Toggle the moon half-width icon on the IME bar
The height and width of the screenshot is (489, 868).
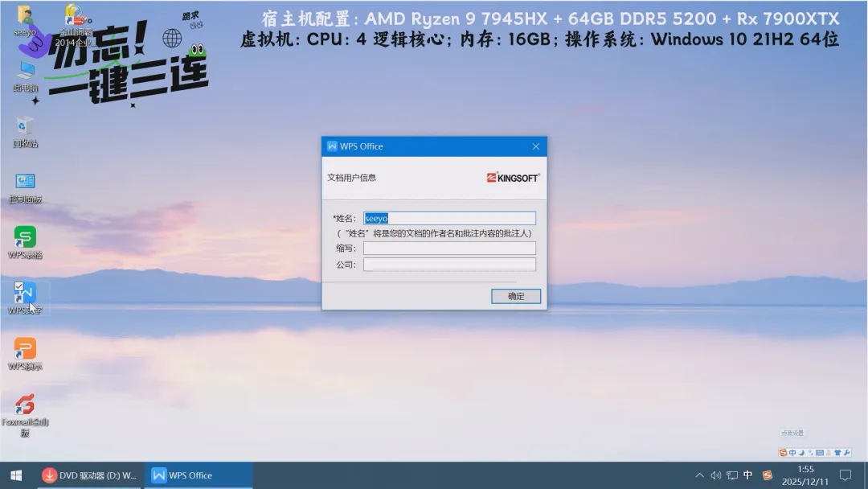(x=801, y=453)
